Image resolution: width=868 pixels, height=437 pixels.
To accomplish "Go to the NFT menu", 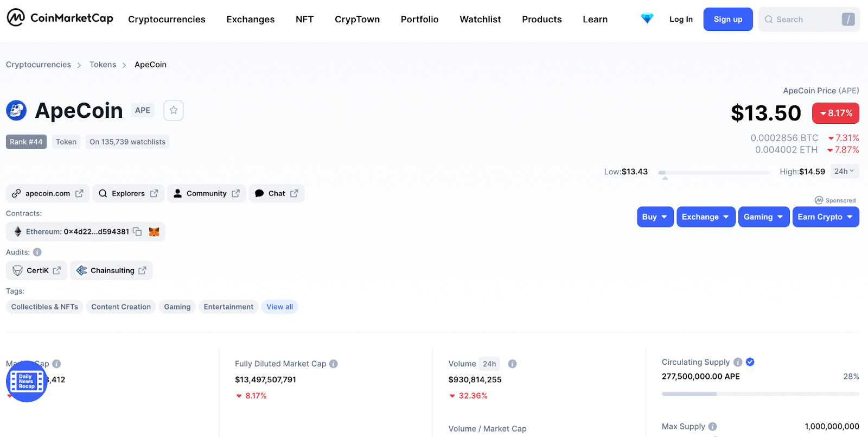I will 305,20.
